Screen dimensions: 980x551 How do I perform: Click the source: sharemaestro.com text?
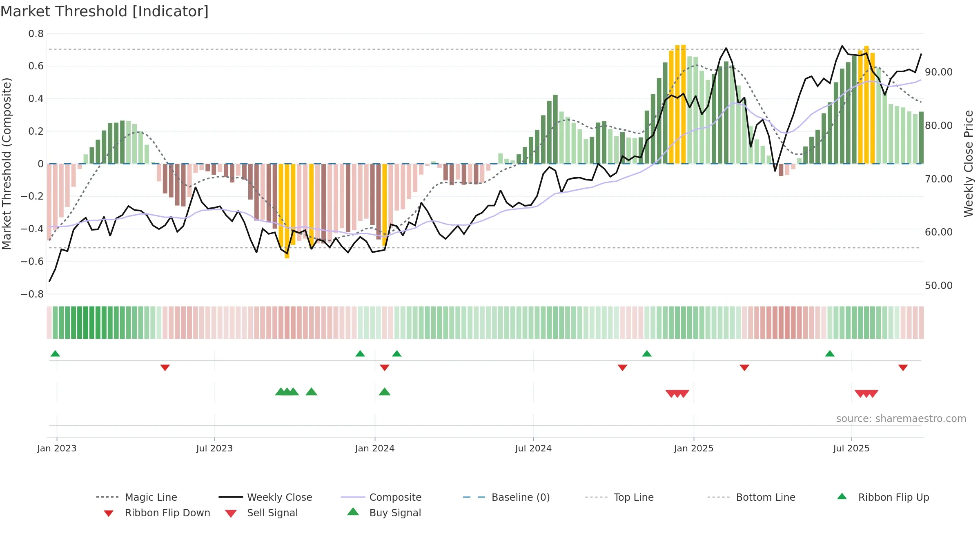(x=901, y=419)
